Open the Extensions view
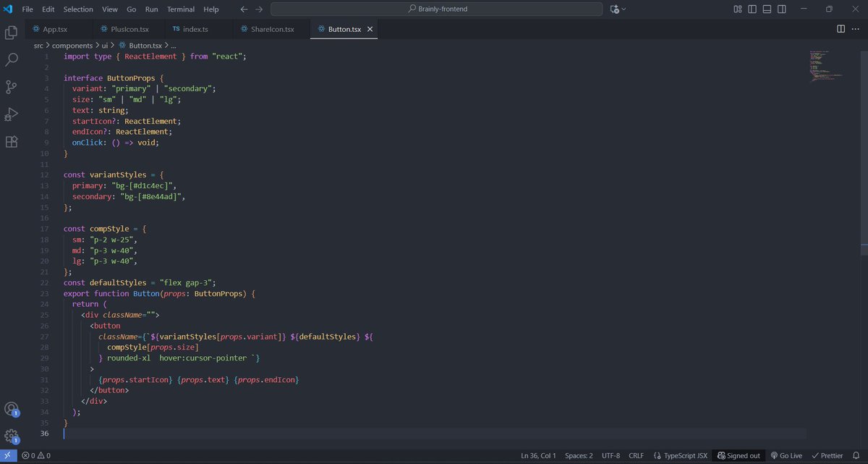The image size is (868, 464). click(12, 141)
